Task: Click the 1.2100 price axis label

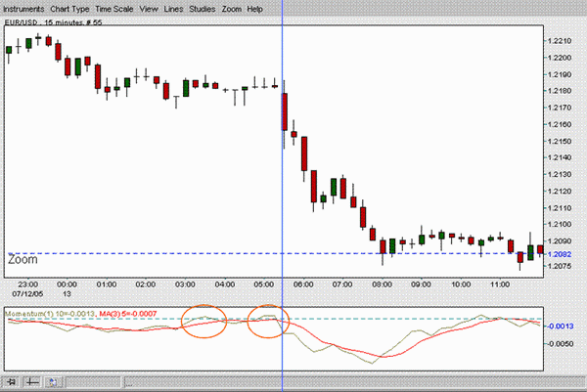Action: tap(560, 225)
